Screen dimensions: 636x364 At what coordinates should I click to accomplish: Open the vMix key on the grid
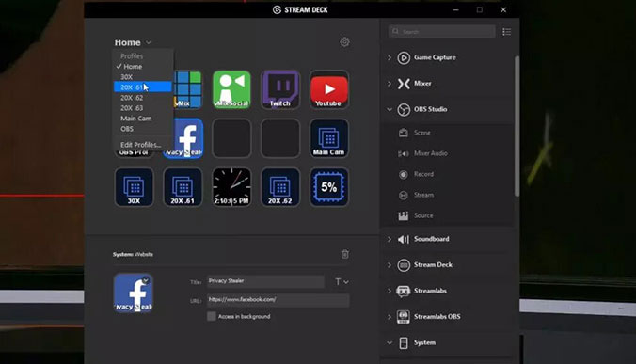pos(188,89)
